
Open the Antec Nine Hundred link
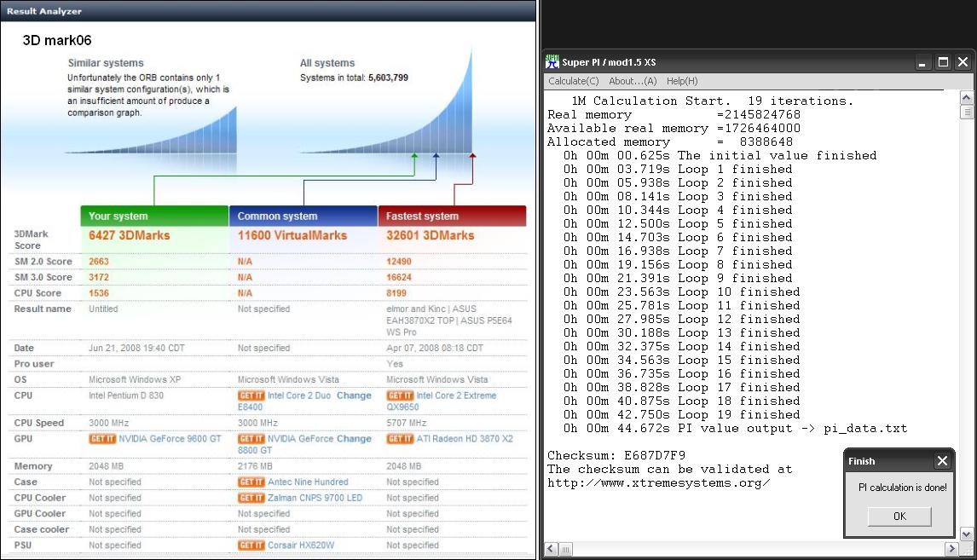coord(308,482)
